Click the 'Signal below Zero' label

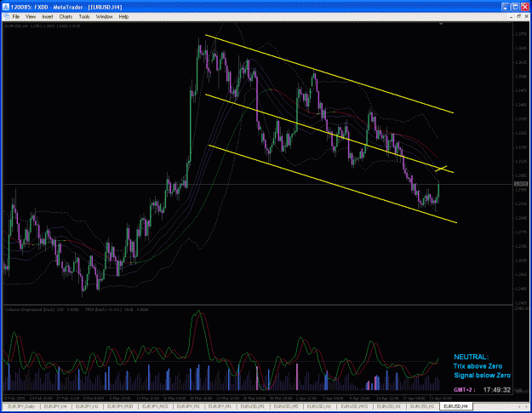(482, 376)
